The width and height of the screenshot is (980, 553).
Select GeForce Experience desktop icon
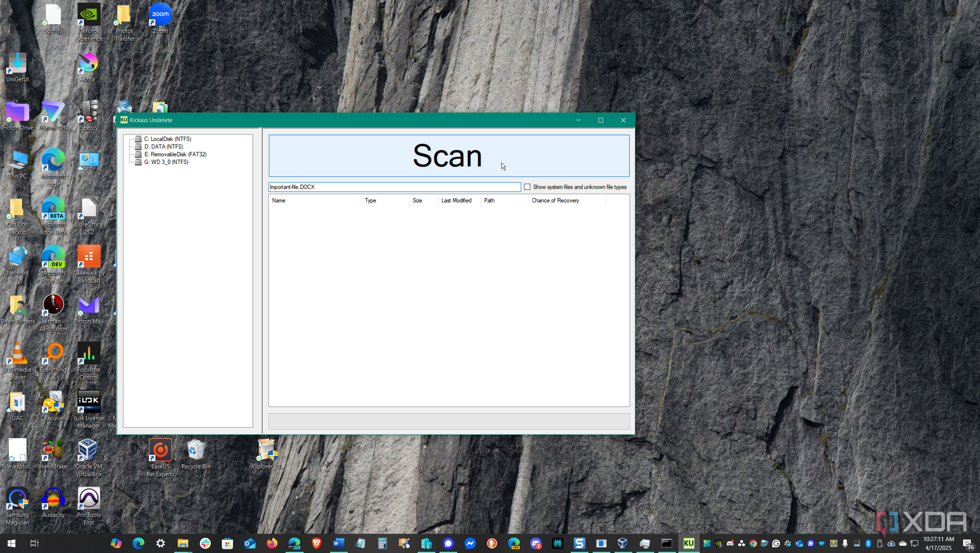(89, 23)
